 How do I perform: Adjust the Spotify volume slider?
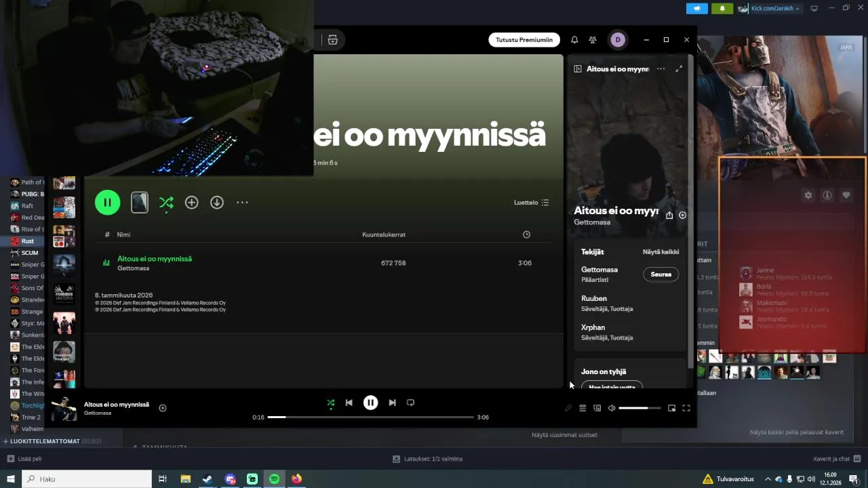pos(639,408)
